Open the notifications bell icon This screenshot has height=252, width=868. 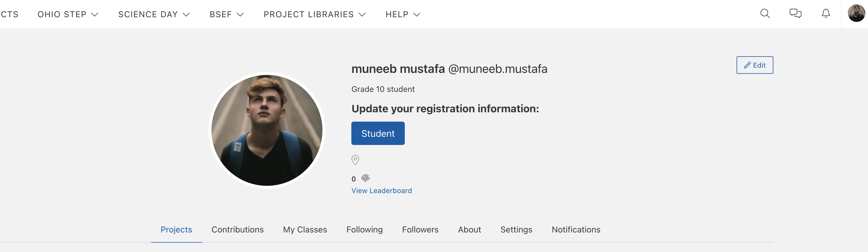(826, 13)
